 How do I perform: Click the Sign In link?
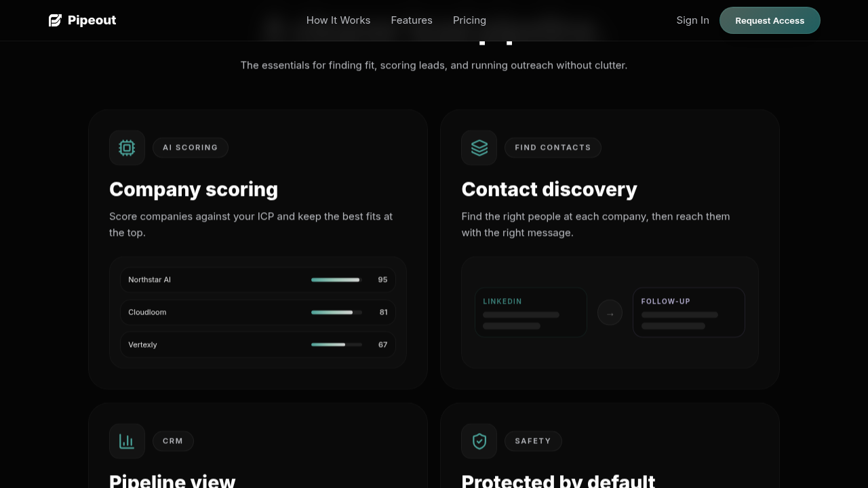tap(692, 20)
